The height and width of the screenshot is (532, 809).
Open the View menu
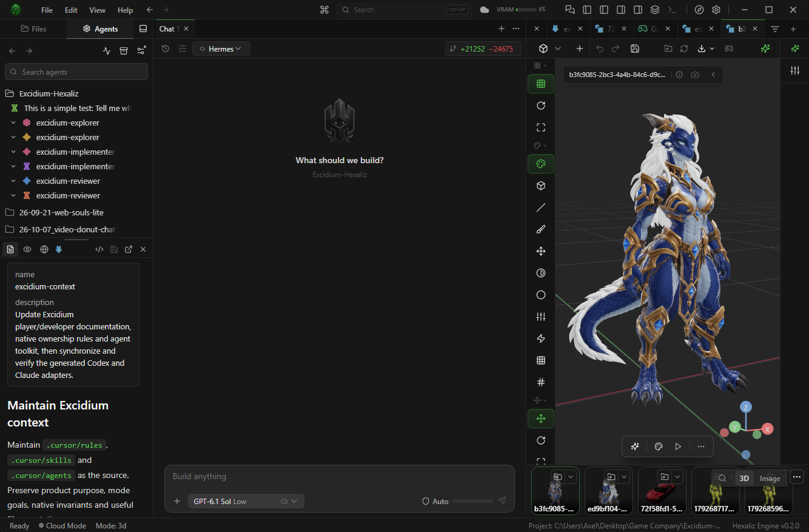97,10
